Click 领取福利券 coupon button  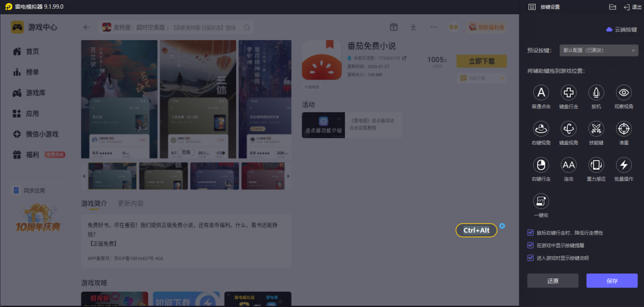(486, 27)
